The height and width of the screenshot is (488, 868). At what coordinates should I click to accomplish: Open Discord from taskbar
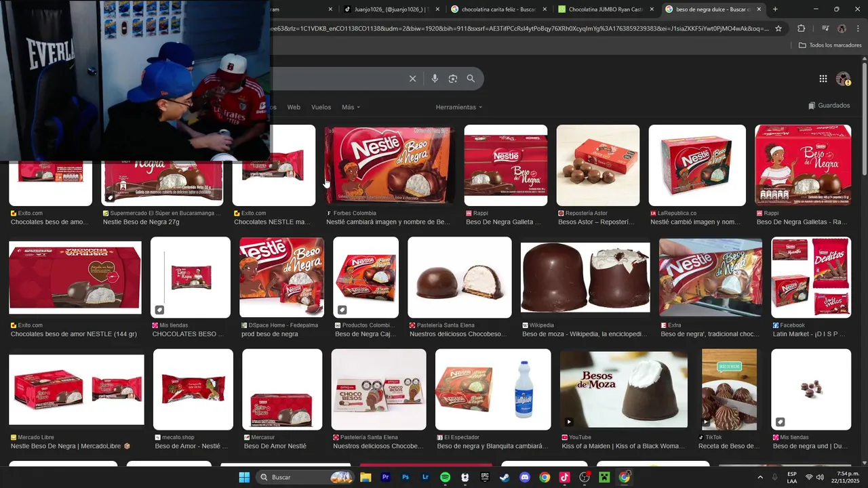pyautogui.click(x=524, y=477)
